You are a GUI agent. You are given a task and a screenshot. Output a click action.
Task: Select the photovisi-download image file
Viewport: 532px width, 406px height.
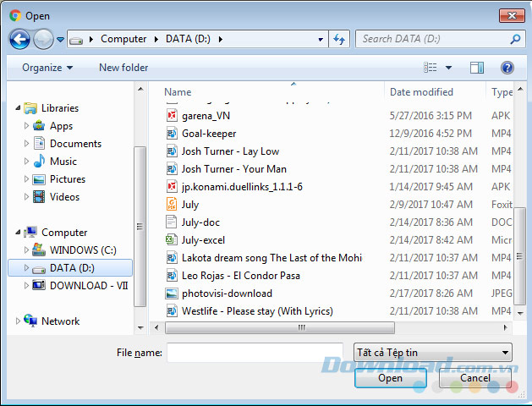(226, 294)
